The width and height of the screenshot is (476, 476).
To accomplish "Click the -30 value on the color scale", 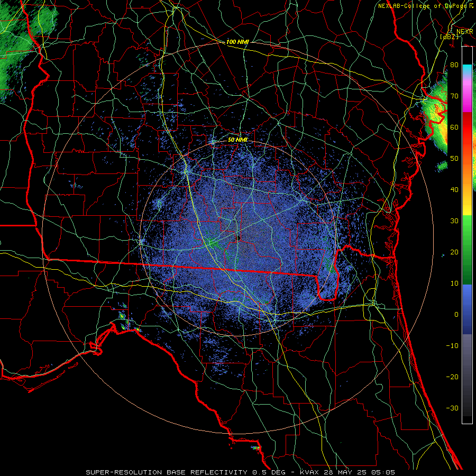I will (x=452, y=408).
